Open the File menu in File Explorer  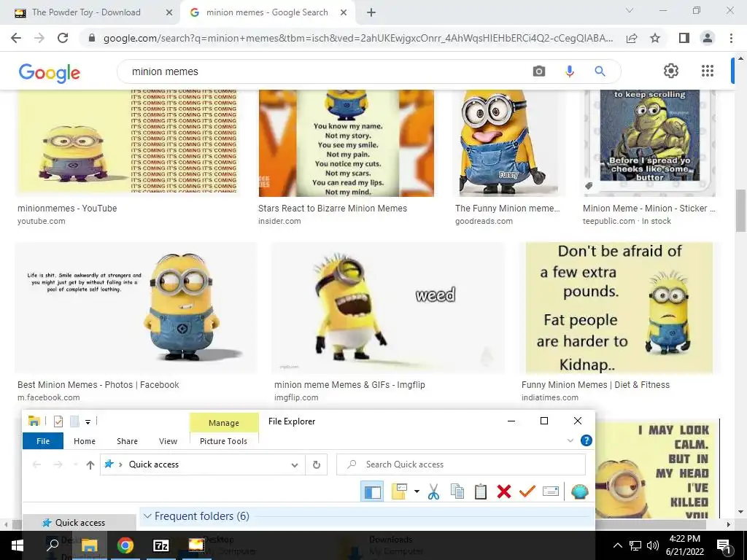pos(43,441)
